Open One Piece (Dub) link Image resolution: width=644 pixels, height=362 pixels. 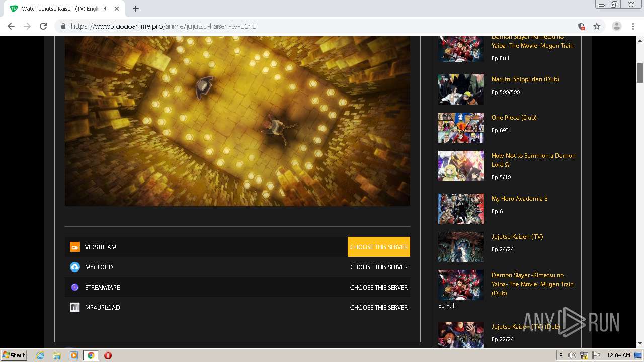tap(514, 117)
